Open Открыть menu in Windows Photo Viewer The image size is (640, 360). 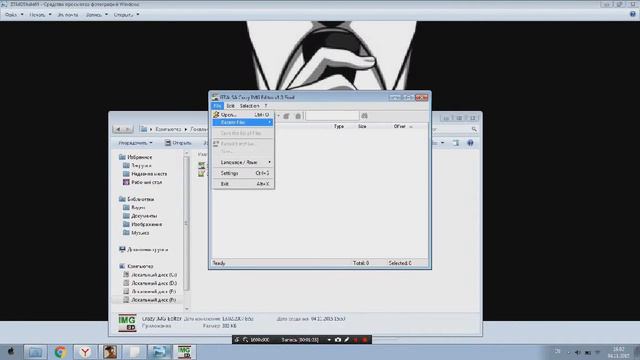pos(126,15)
